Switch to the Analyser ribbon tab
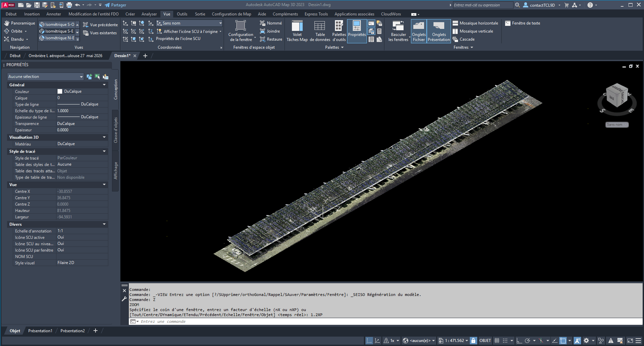The image size is (644, 346). (x=149, y=14)
